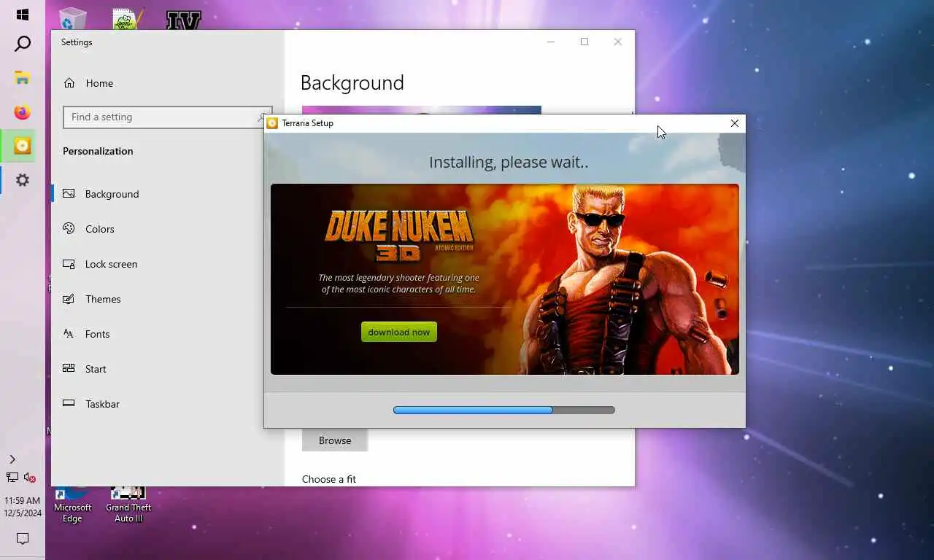Click the Background heading in Settings

click(352, 83)
